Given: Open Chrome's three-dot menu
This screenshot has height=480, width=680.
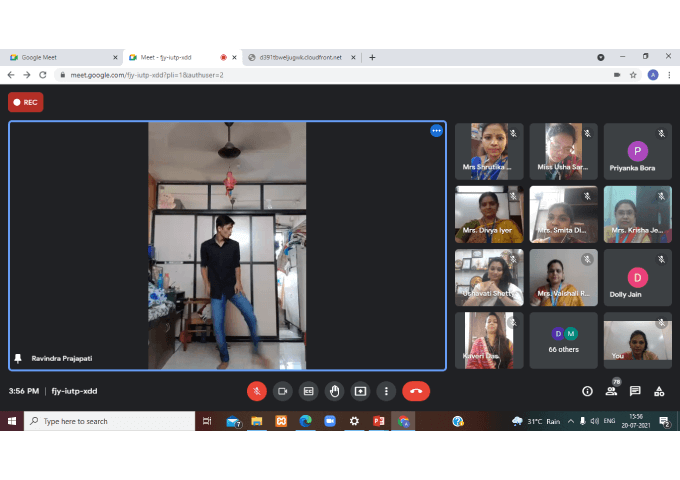Looking at the screenshot, I should click(x=668, y=75).
